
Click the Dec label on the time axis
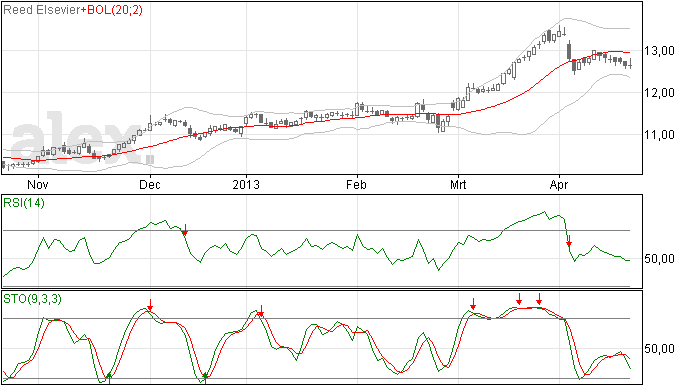click(150, 184)
